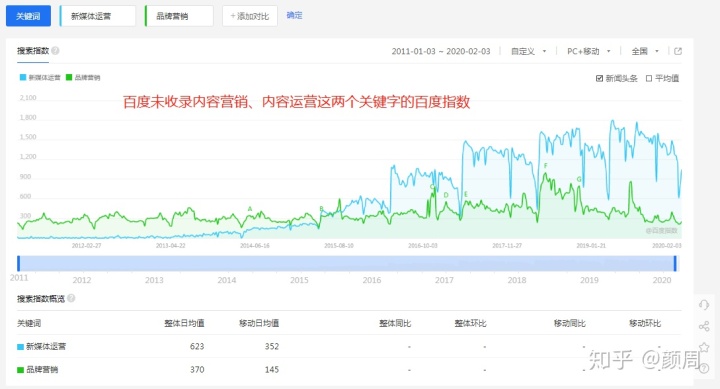Image resolution: width=720 pixels, height=389 pixels.
Task: Open the help icon next to 搜索指数概览
Action: (71, 299)
